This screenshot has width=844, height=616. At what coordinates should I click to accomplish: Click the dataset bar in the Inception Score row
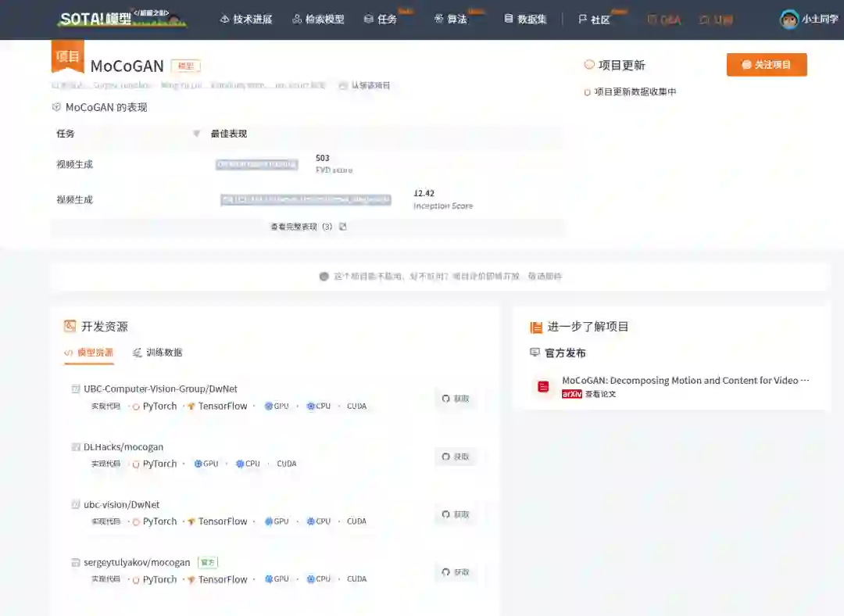tap(306, 200)
